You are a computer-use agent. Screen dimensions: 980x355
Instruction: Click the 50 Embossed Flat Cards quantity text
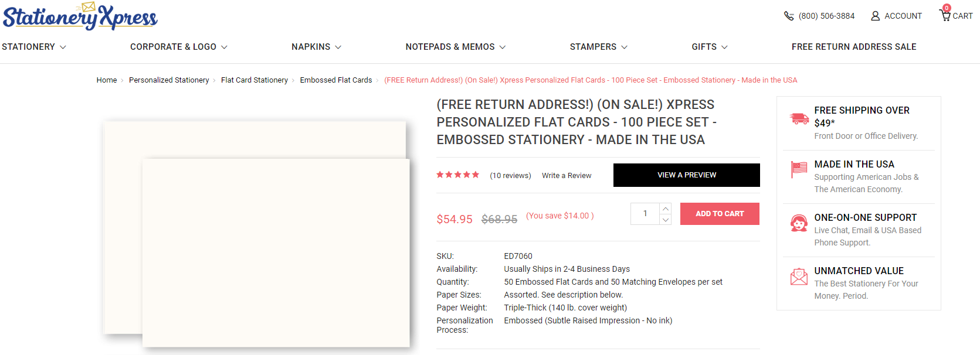[x=613, y=282]
